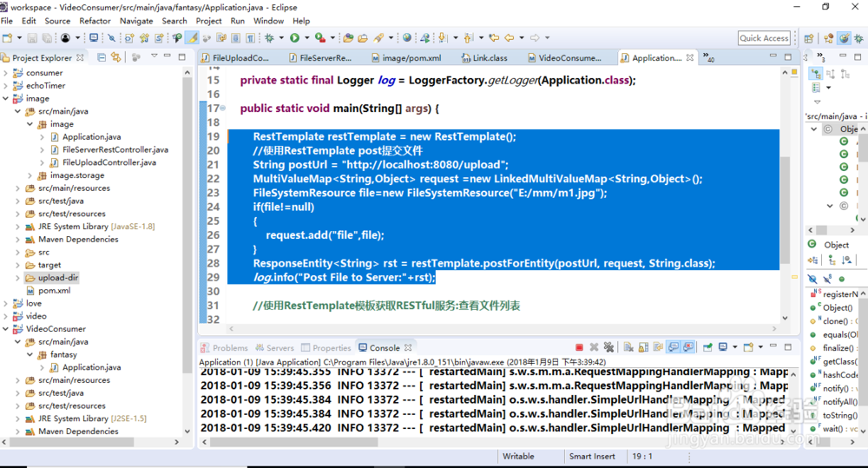Expand Maven Dependencies under image project
Image resolution: width=868 pixels, height=468 pixels.
click(x=17, y=240)
